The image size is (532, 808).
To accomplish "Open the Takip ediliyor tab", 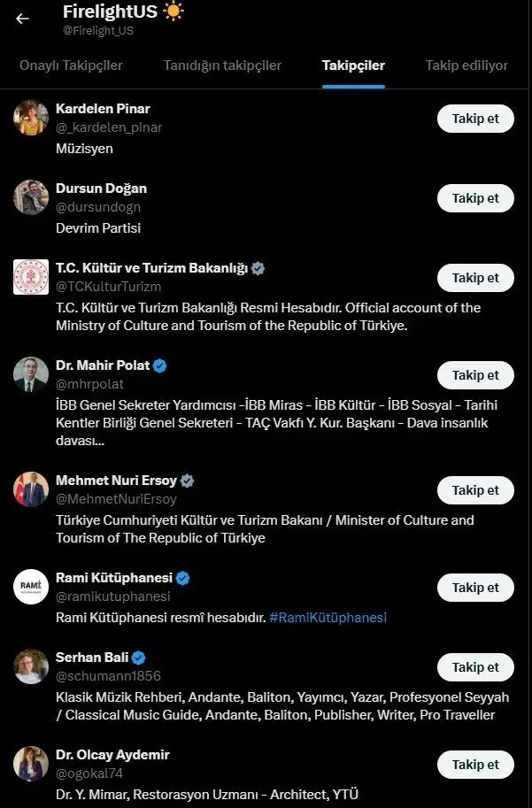I will [466, 65].
